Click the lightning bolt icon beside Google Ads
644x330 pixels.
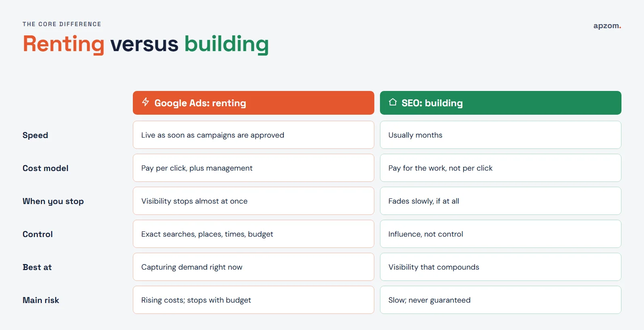(146, 102)
